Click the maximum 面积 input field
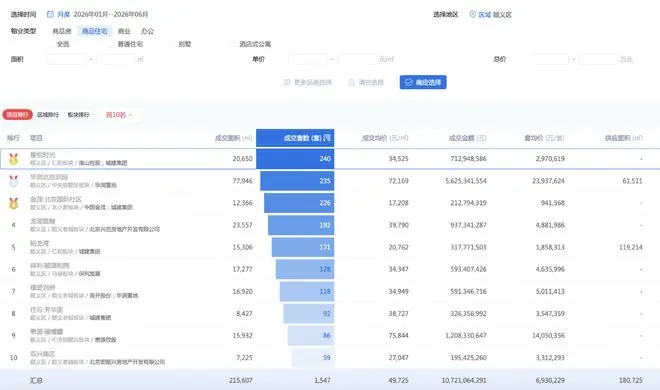The height and width of the screenshot is (390, 660). point(116,59)
